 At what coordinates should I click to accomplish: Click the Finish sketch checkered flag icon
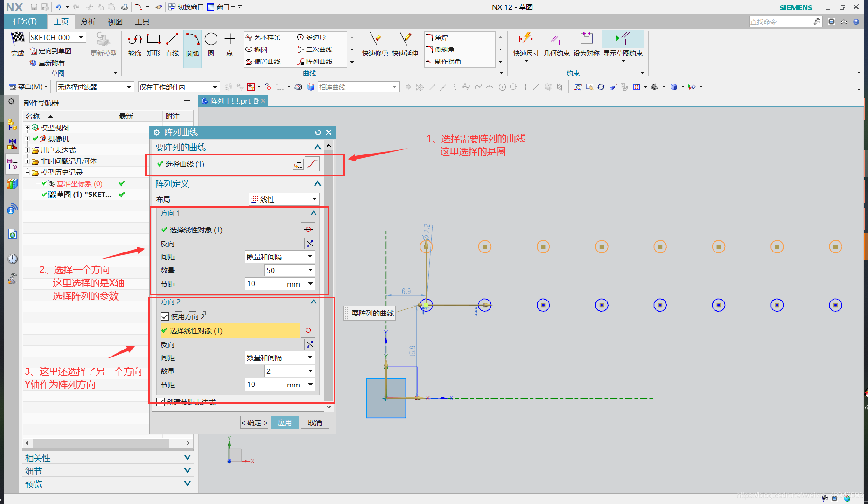18,38
